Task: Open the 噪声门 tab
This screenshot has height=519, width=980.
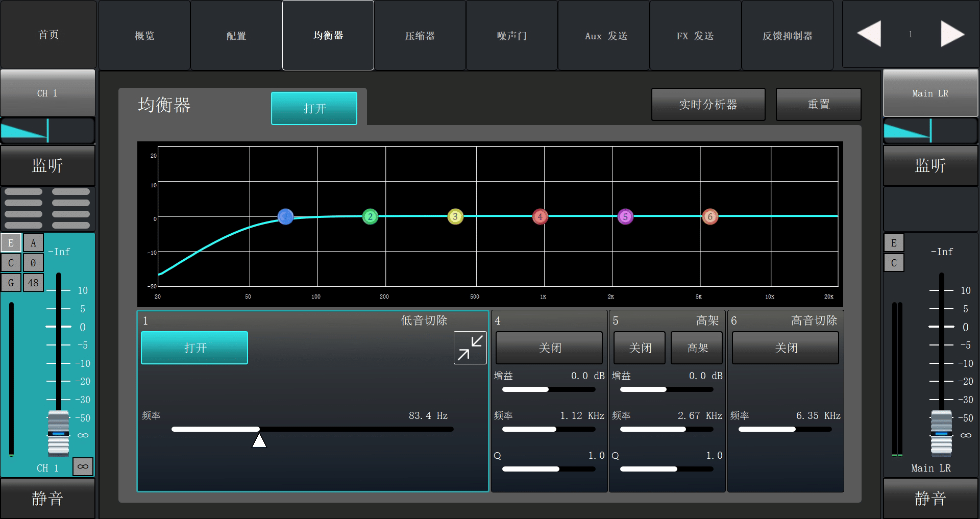Action: pyautogui.click(x=511, y=36)
